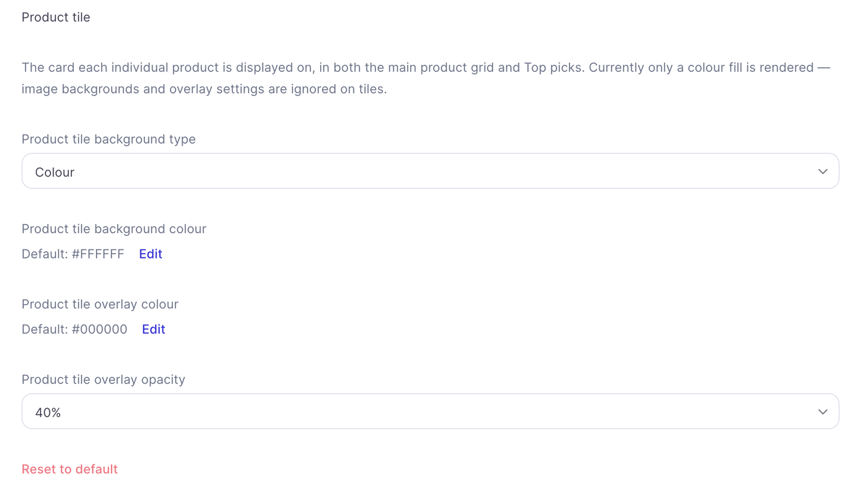862x504 pixels.
Task: Click the 'Default: #FFFFFF' colour value
Action: [x=73, y=254]
